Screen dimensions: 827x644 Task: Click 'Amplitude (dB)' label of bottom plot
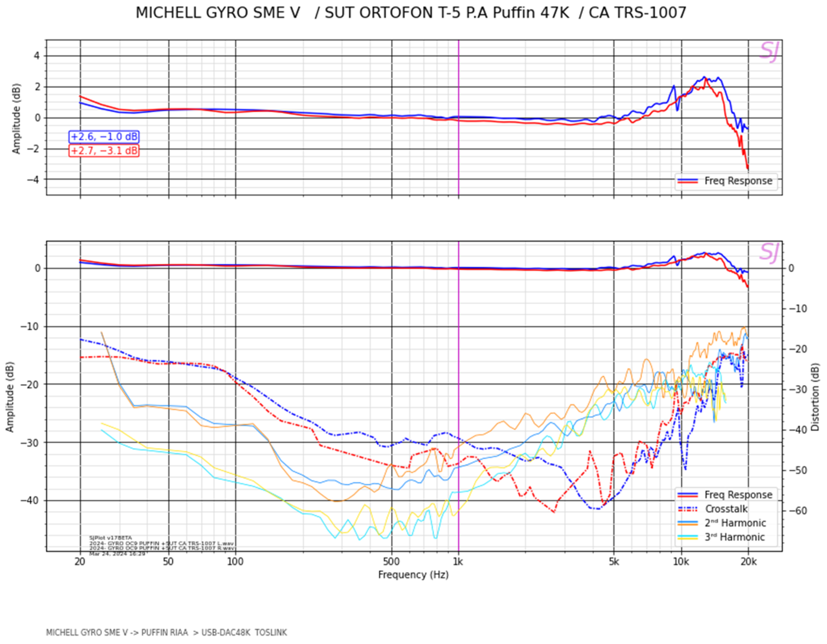point(10,397)
